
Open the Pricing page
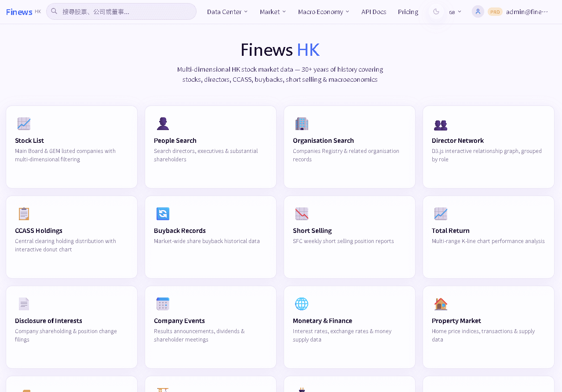point(408,12)
